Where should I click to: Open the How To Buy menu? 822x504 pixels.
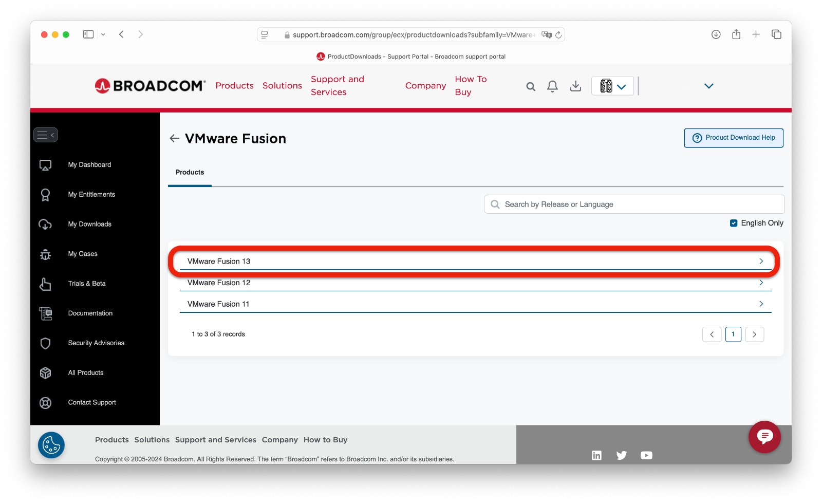pos(471,86)
